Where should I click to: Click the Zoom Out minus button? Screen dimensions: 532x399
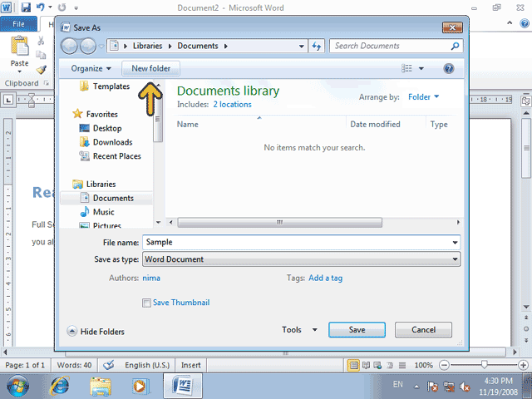[x=444, y=366]
